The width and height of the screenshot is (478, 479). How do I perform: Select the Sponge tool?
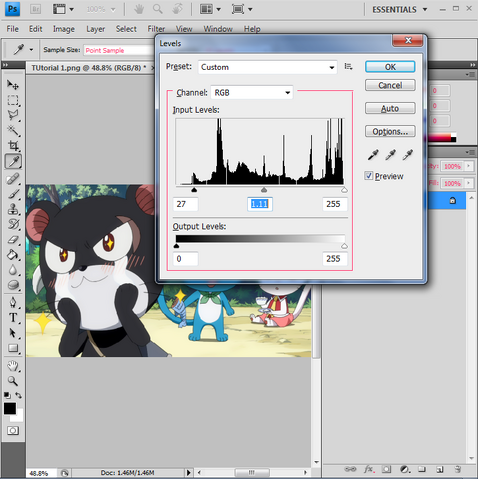coord(13,285)
